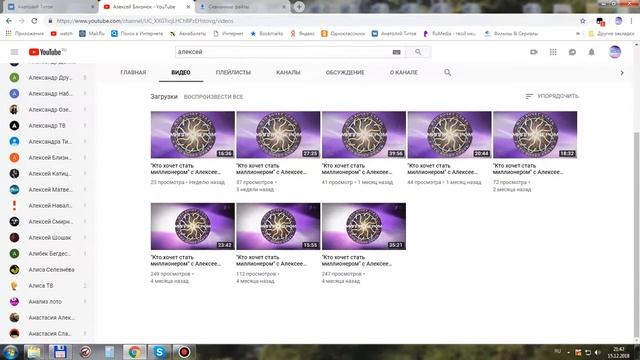This screenshot has width=640, height=360.
Task: Open the on-screen keyboard in search box
Action: [396, 52]
